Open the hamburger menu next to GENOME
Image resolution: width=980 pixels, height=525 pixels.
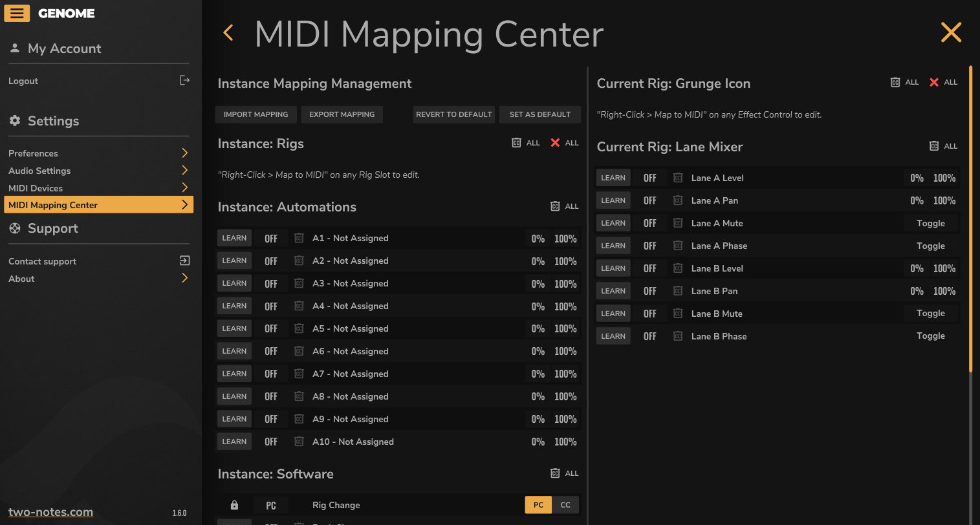tap(17, 13)
